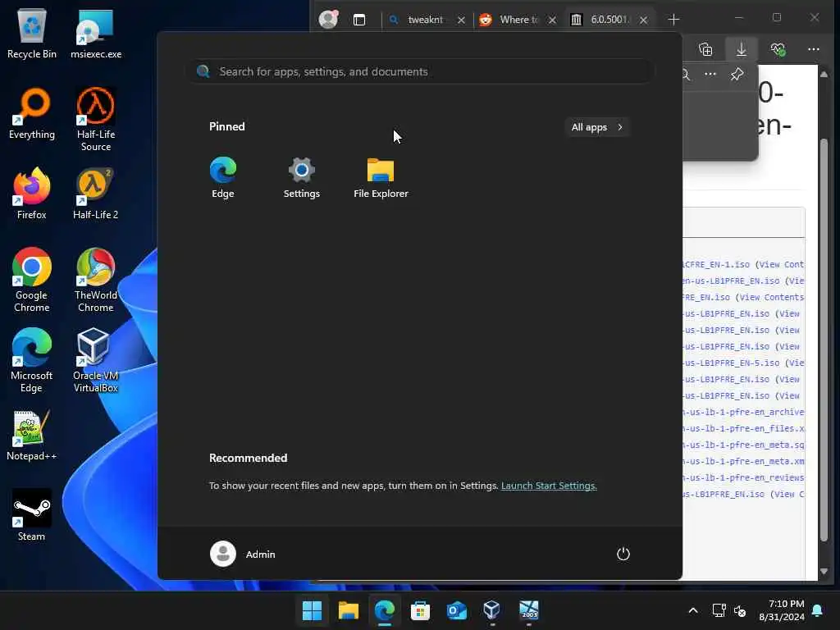The width and height of the screenshot is (840, 630).
Task: Open network status tray icon
Action: point(719,610)
